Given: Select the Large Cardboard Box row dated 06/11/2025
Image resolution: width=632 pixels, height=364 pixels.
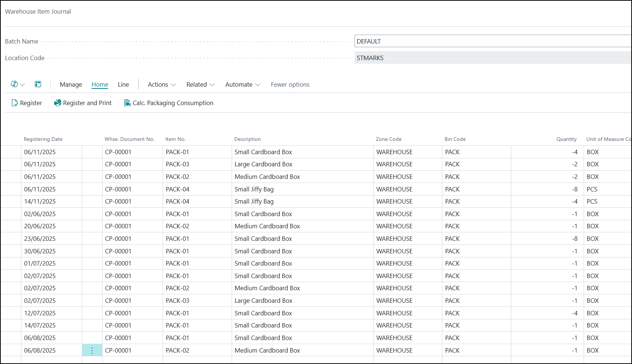Looking at the screenshot, I should coord(263,164).
